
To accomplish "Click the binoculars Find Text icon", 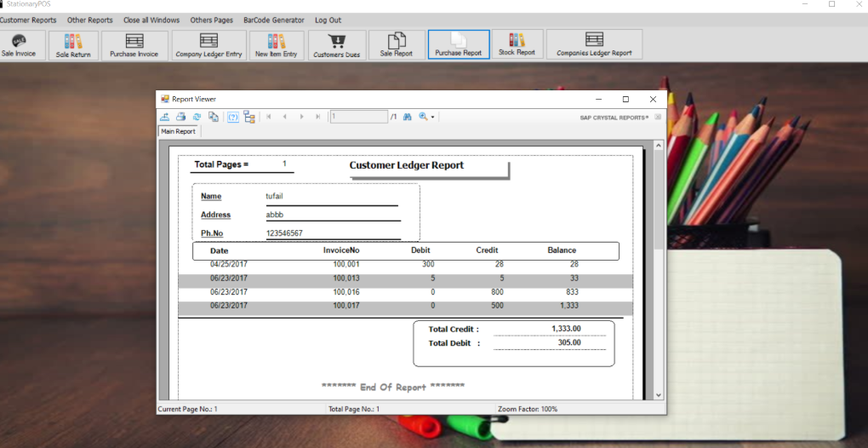I will (407, 117).
